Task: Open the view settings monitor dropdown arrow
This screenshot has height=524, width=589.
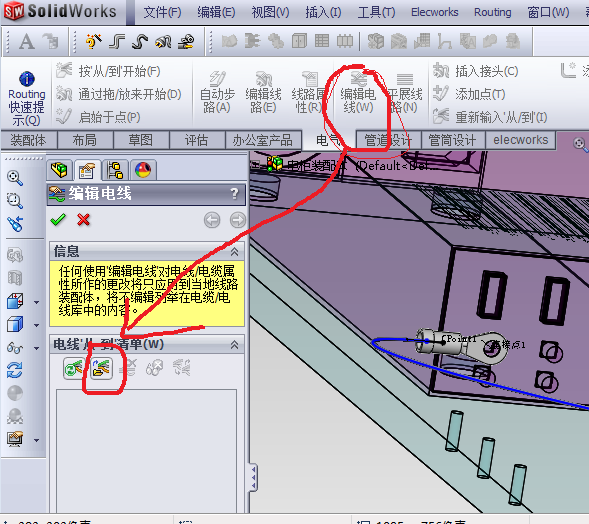Action: pos(36,440)
